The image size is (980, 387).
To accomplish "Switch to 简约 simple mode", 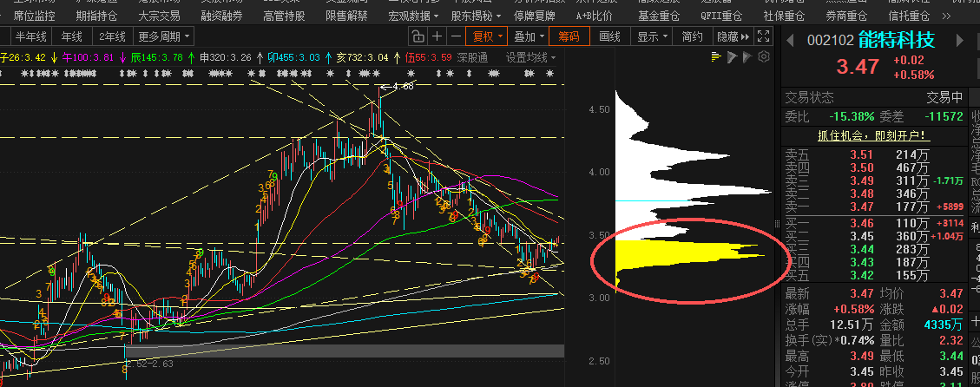I will pos(692,36).
